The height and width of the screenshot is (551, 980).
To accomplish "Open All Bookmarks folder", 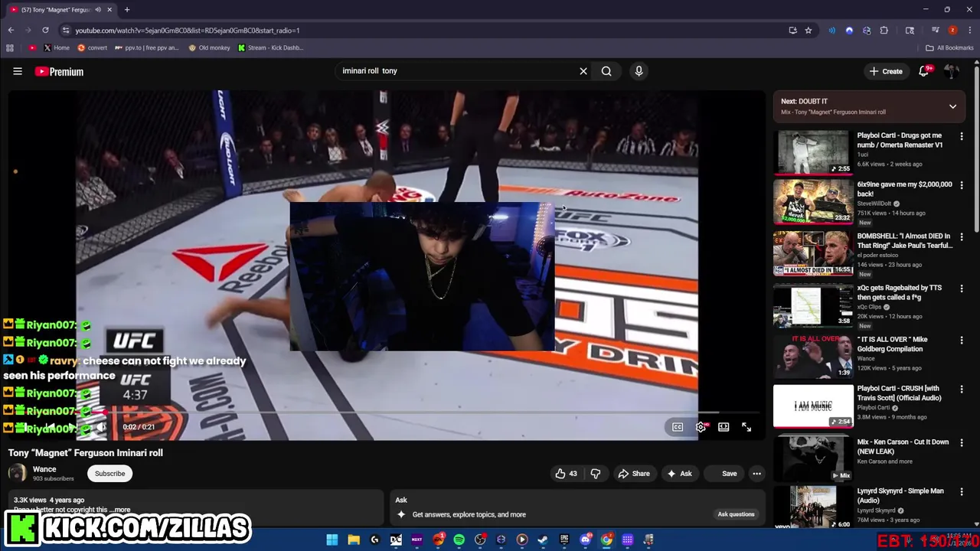I will click(x=949, y=47).
